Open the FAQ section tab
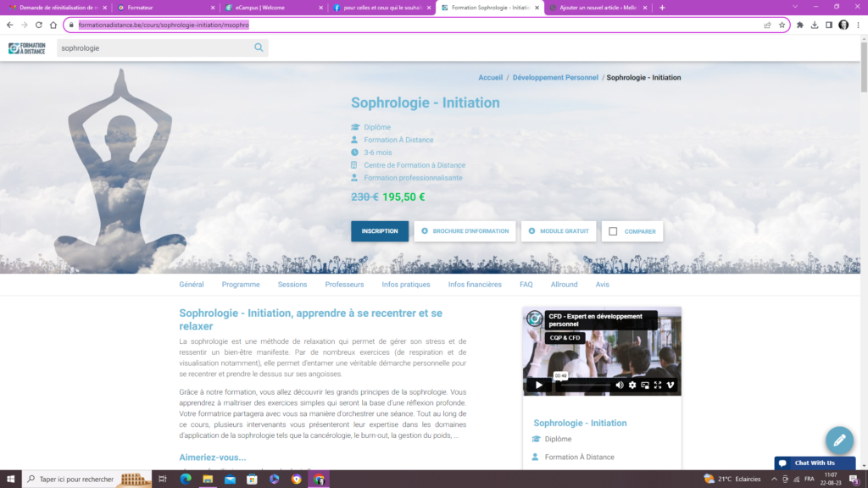Viewport: 868px width, 488px height. point(526,285)
